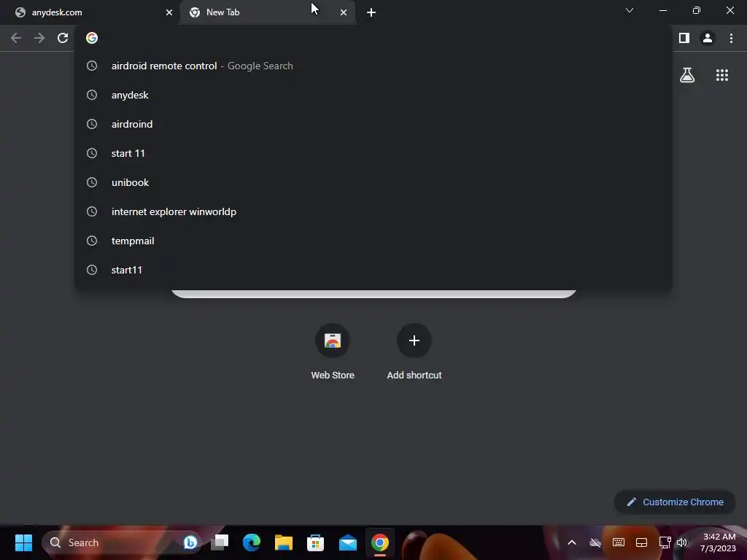Open the touch keyboard tray icon
The height and width of the screenshot is (560, 747).
click(619, 542)
